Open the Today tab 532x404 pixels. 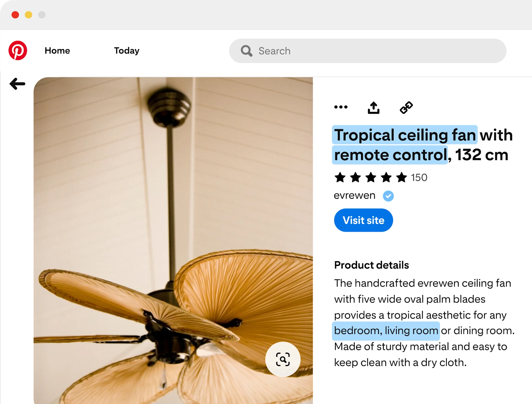point(127,51)
